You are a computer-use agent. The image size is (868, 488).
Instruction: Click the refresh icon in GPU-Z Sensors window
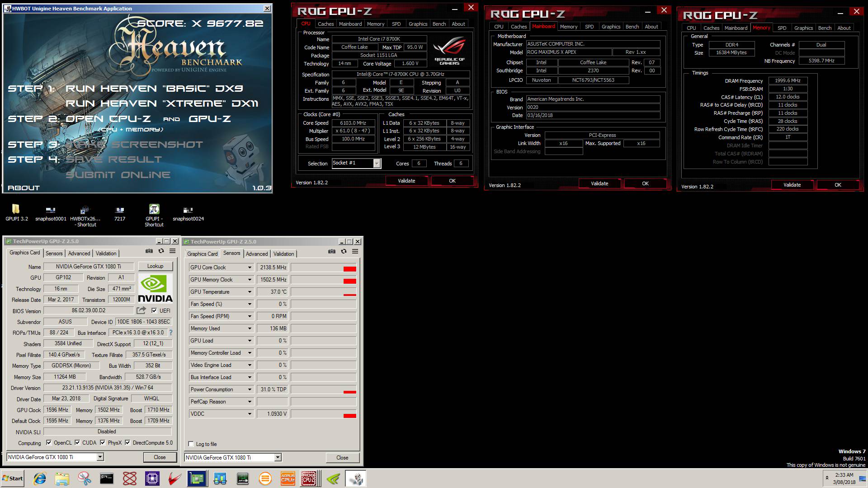[x=344, y=251]
